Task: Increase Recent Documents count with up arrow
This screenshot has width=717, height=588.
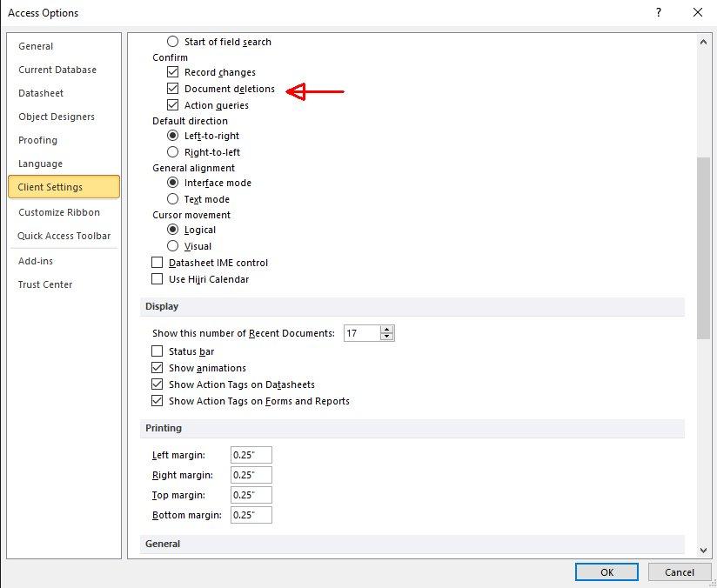Action: coord(387,329)
